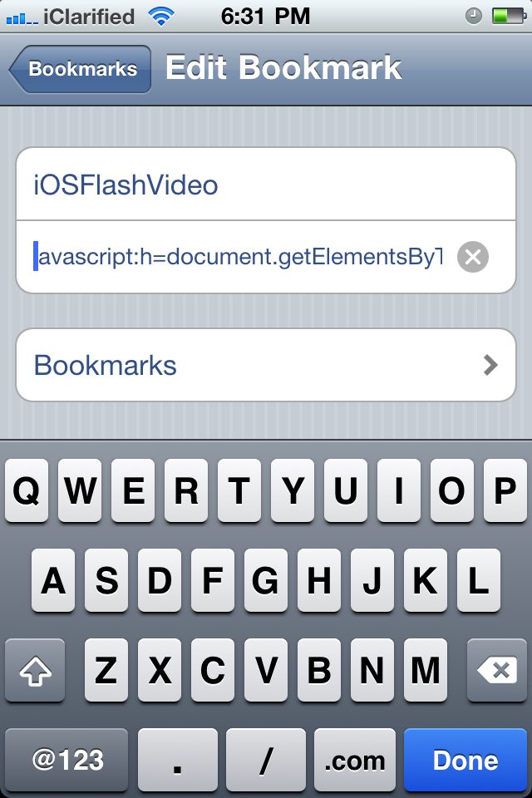Tap the M key
The height and width of the screenshot is (798, 532).
point(426,670)
